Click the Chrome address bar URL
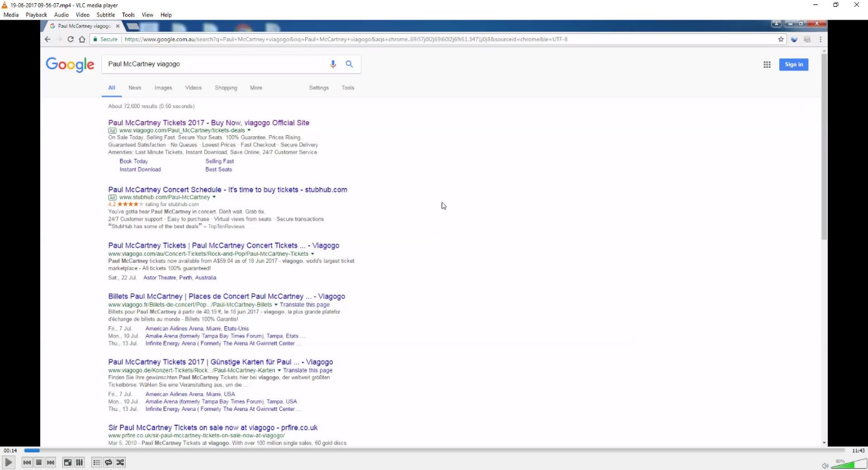The height and width of the screenshot is (470, 868). [346, 39]
